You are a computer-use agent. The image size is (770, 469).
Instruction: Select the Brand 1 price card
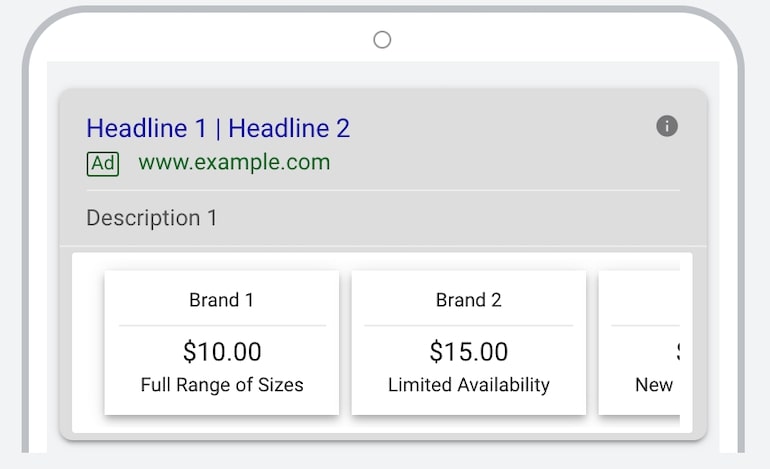pos(222,342)
